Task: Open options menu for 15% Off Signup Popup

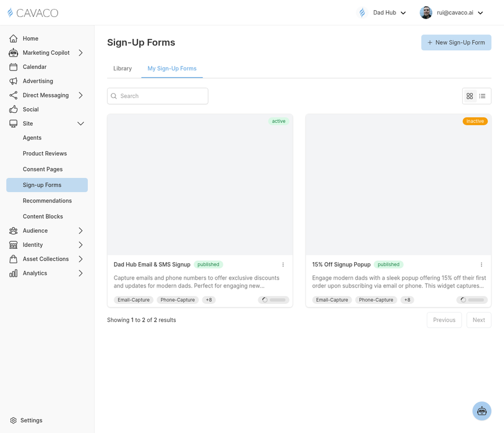Action: pyautogui.click(x=481, y=264)
